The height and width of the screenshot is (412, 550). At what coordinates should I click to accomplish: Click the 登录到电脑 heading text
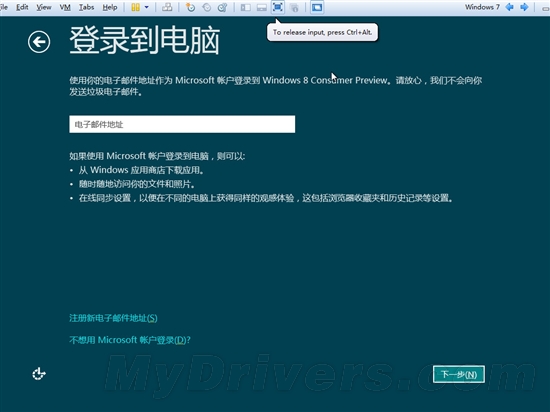(145, 41)
